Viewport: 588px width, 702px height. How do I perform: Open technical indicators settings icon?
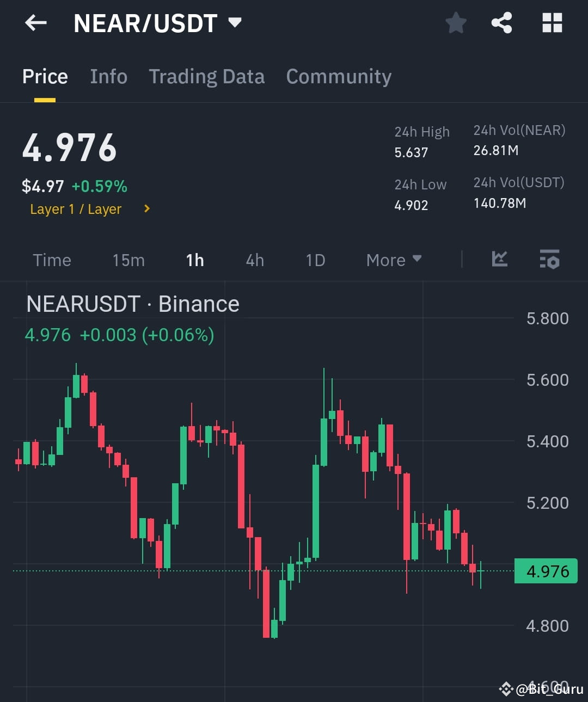coord(549,260)
